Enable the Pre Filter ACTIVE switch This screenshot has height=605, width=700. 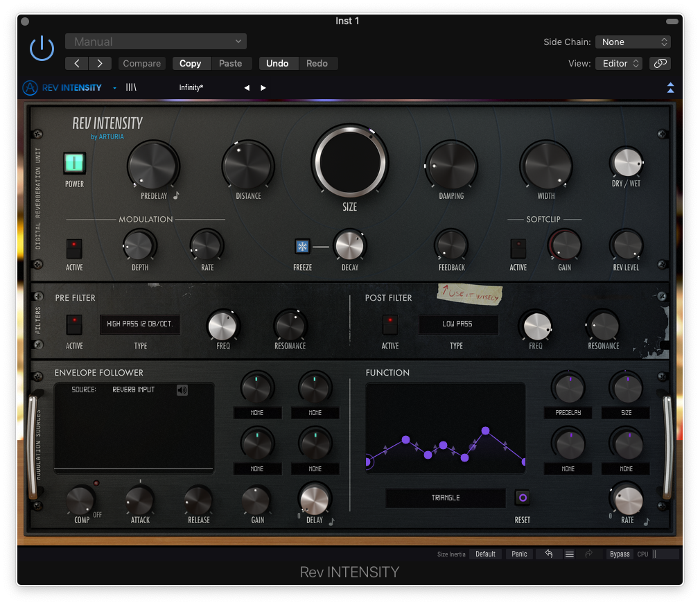(x=74, y=324)
